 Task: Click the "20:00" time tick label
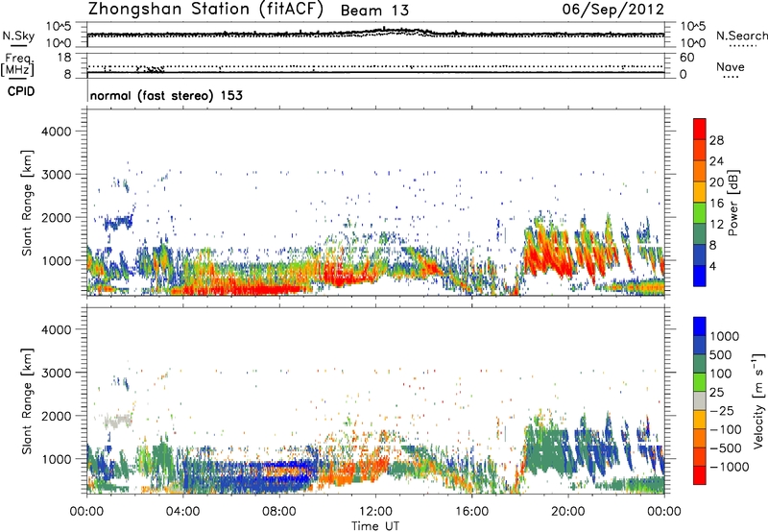click(x=567, y=511)
